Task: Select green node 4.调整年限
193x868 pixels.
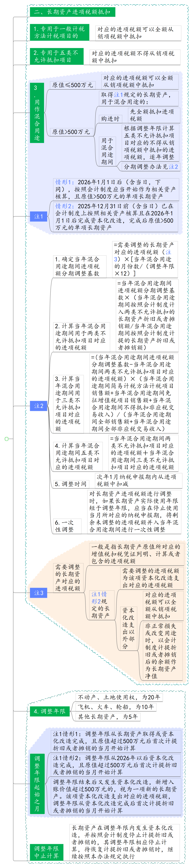Action: coord(50,711)
